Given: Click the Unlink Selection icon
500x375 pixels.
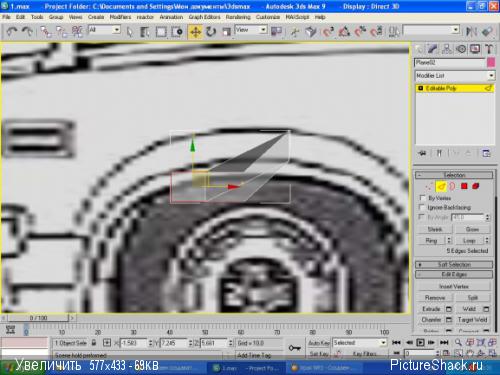Looking at the screenshot, I should coord(61,32).
